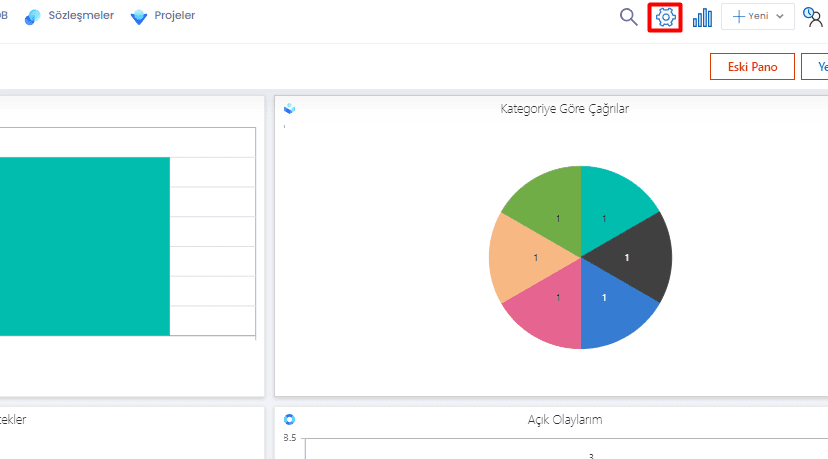Open the reports bar chart icon
828x459 pixels.
pyautogui.click(x=702, y=17)
